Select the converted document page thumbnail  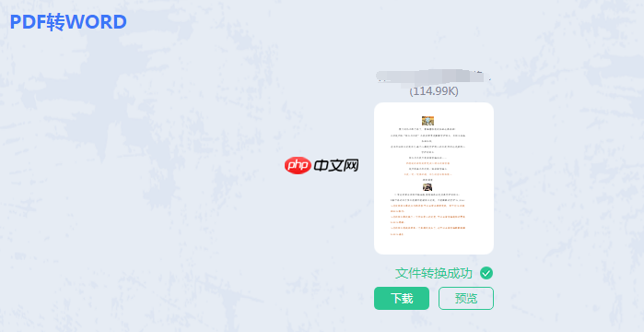(434, 178)
